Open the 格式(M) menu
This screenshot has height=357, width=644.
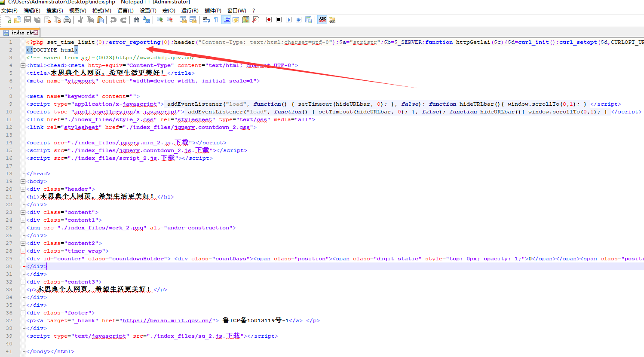coord(101,10)
